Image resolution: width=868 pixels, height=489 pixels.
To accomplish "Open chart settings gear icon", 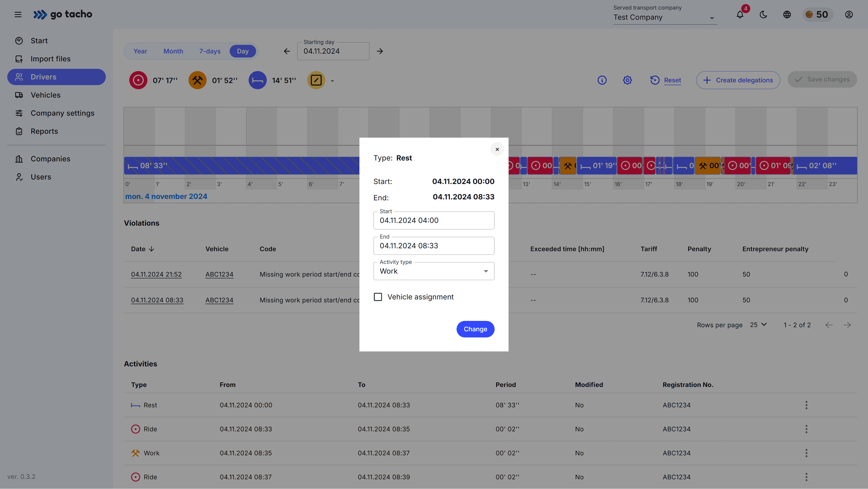I will click(627, 80).
